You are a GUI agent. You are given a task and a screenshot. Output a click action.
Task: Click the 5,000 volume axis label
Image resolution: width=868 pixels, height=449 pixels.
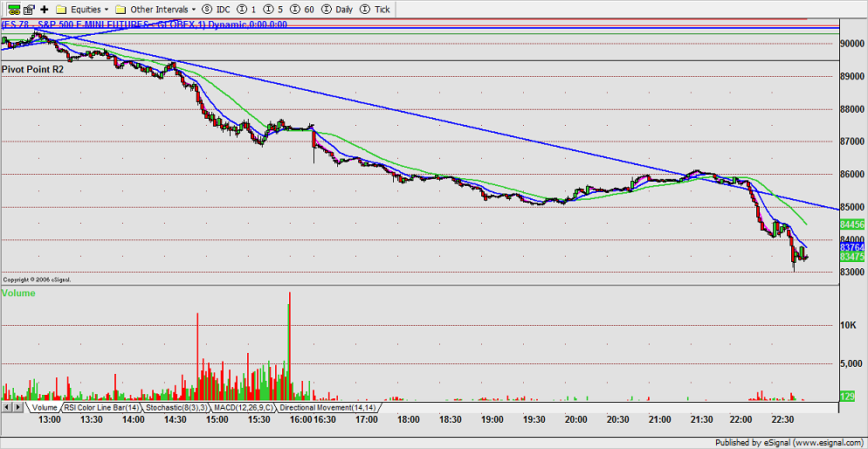(x=852, y=363)
